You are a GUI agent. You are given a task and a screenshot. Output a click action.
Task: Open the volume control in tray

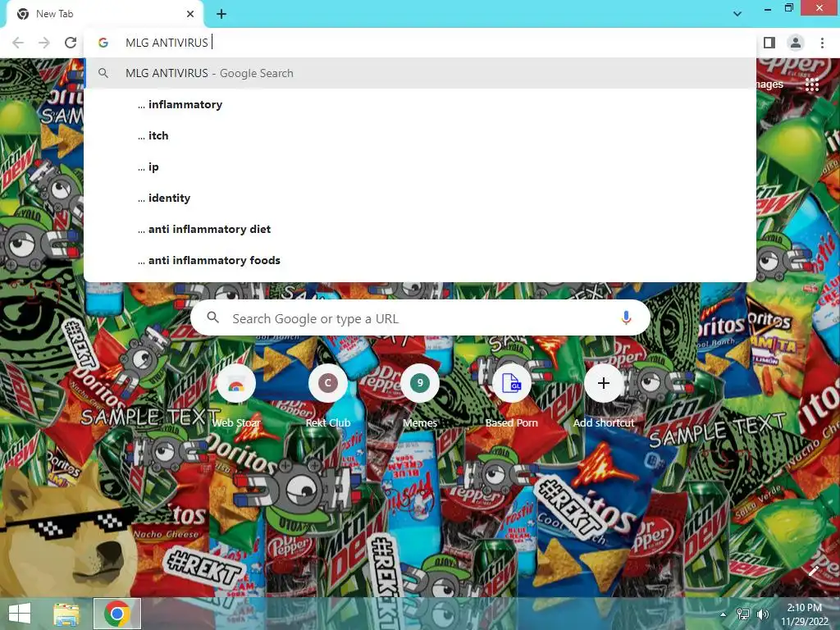click(x=762, y=614)
